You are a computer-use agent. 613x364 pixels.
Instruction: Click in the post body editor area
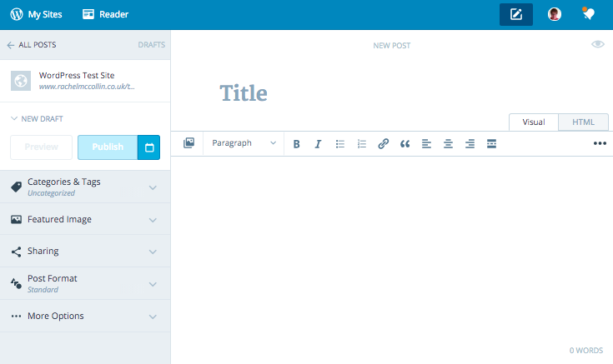pyautogui.click(x=392, y=250)
